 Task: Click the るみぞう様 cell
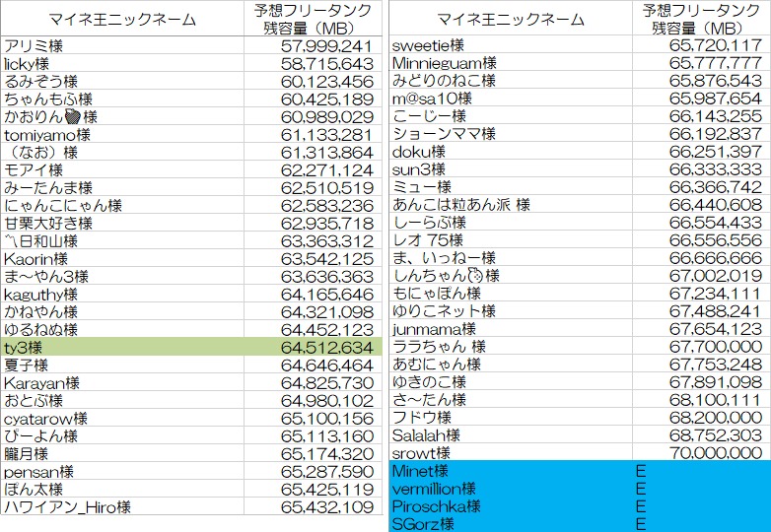[x=122, y=82]
